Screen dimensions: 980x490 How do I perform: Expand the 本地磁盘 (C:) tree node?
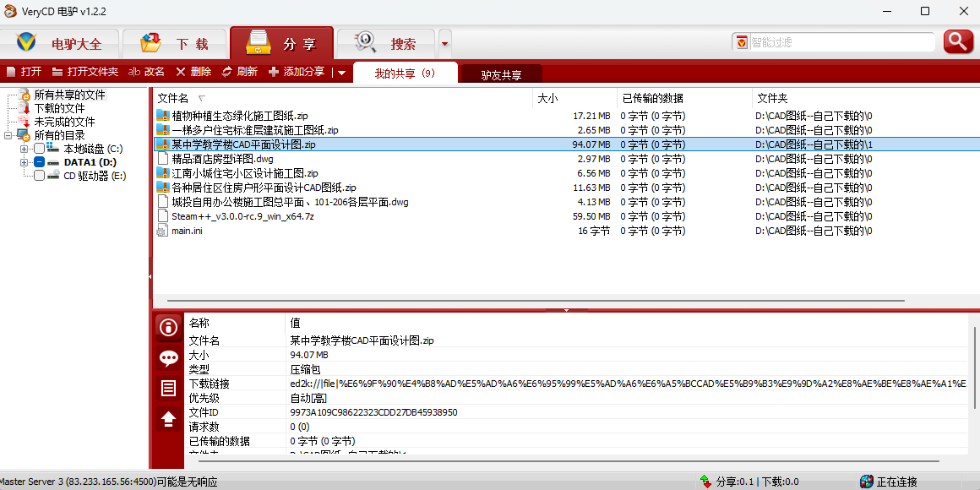[x=24, y=149]
